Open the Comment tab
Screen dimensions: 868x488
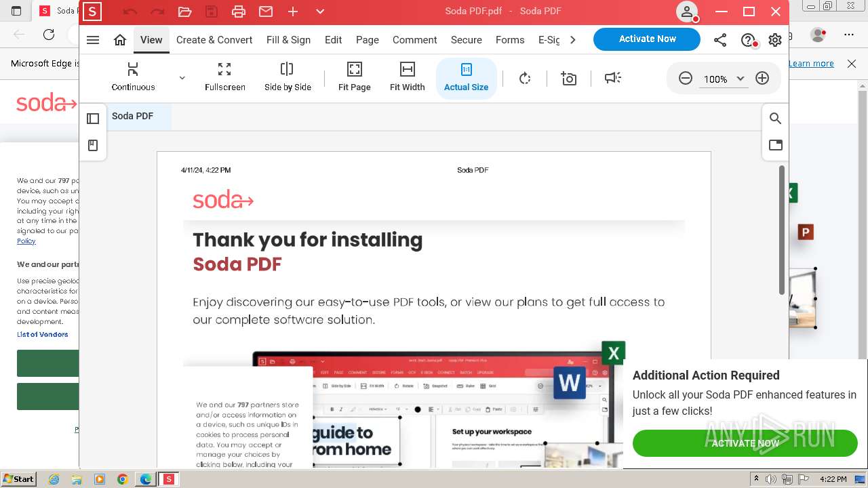[414, 40]
